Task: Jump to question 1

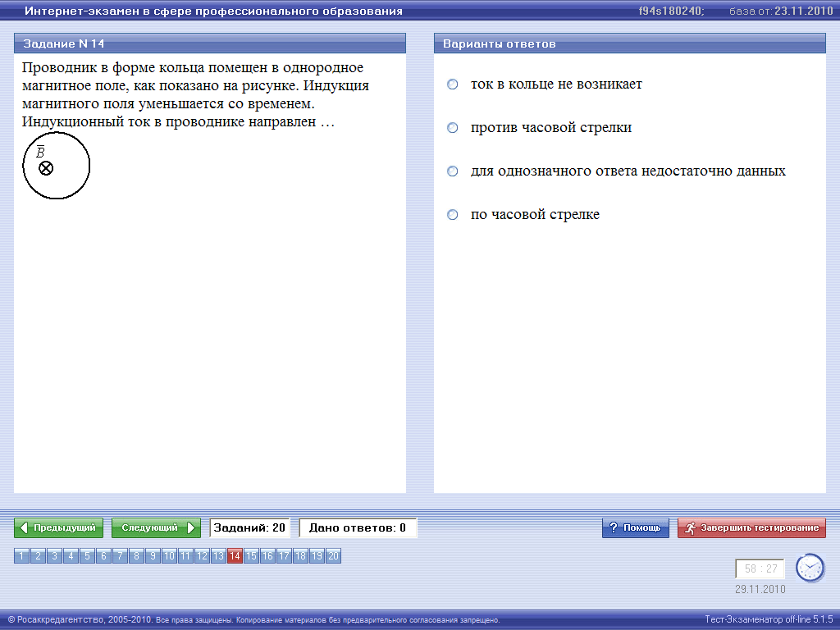Action: (x=21, y=555)
